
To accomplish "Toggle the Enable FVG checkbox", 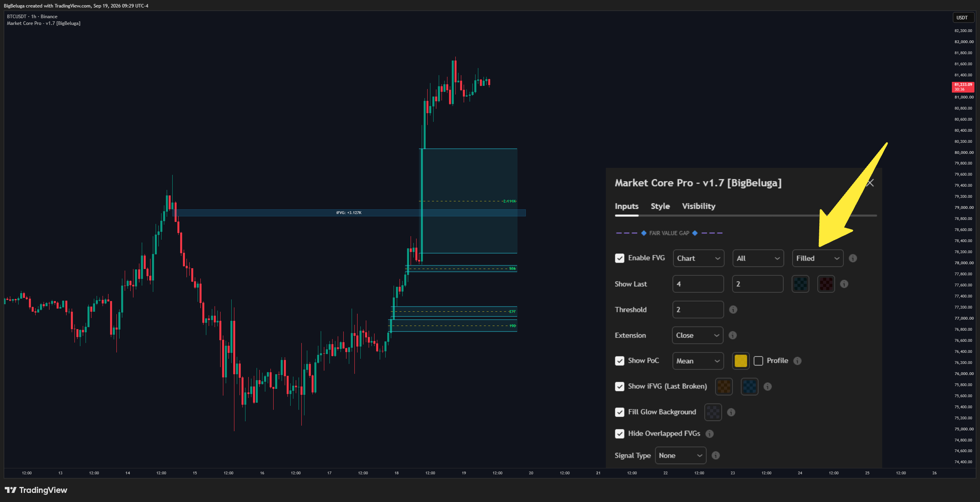I will point(620,258).
